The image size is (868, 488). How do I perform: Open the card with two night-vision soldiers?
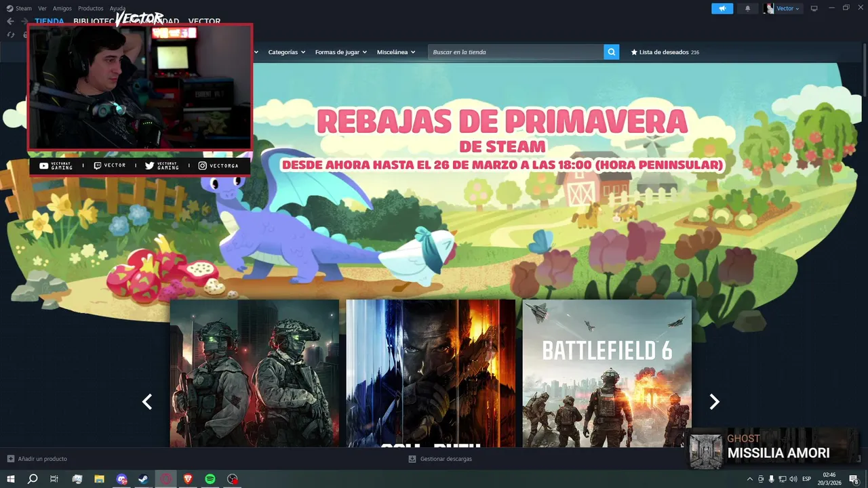coord(254,373)
